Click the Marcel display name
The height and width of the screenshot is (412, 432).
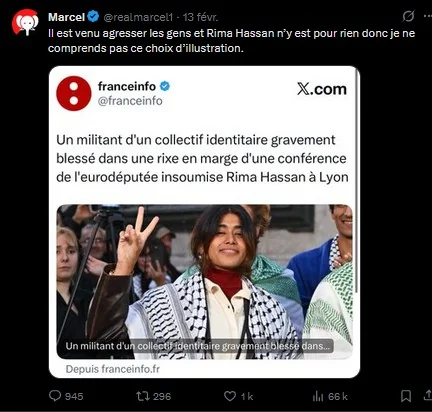pos(66,17)
